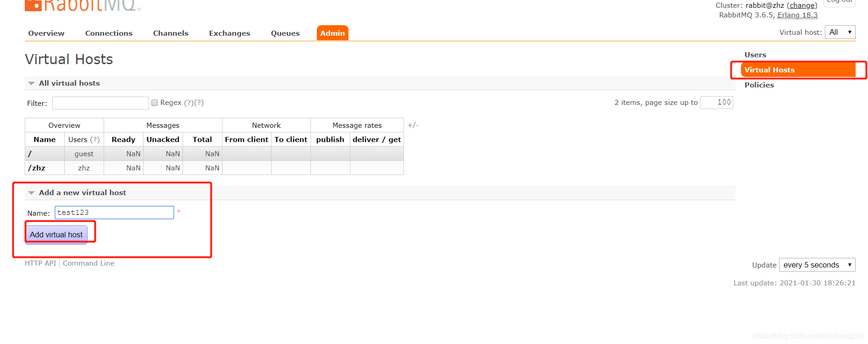Click the zhz user cell
This screenshot has height=344, width=868.
point(84,168)
